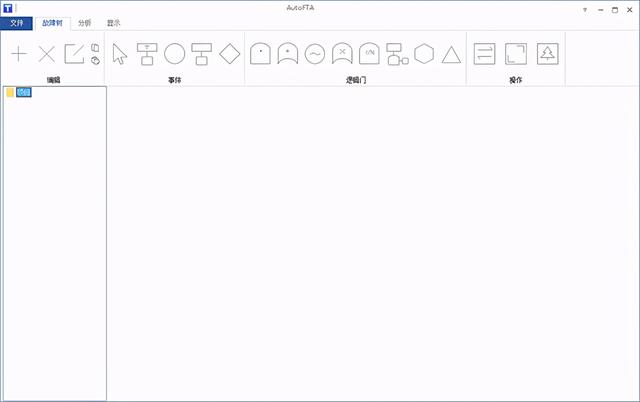Image resolution: width=640 pixels, height=402 pixels.
Task: Select the gate with side condition box
Action: click(x=397, y=54)
